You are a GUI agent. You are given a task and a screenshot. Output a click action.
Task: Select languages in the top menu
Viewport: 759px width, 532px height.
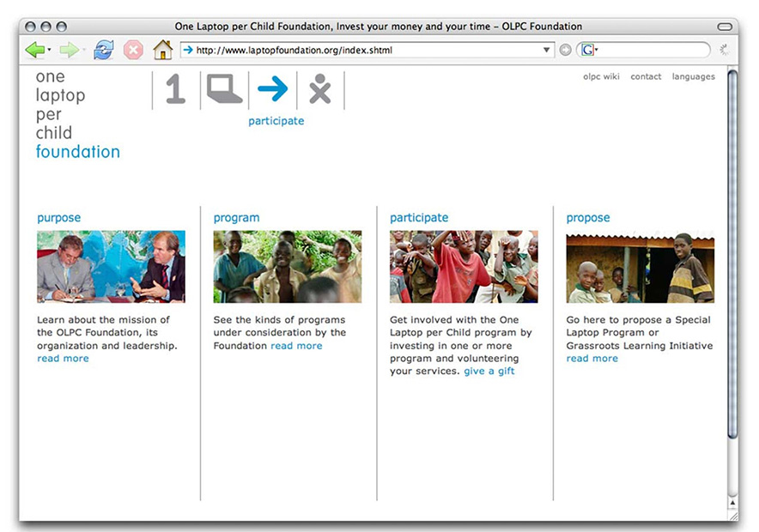(693, 76)
